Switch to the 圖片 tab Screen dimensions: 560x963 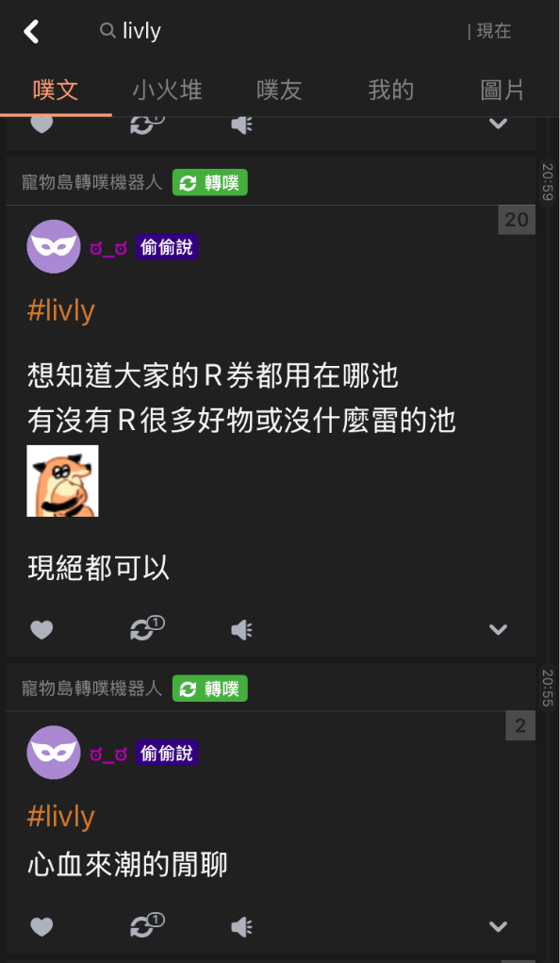[502, 91]
